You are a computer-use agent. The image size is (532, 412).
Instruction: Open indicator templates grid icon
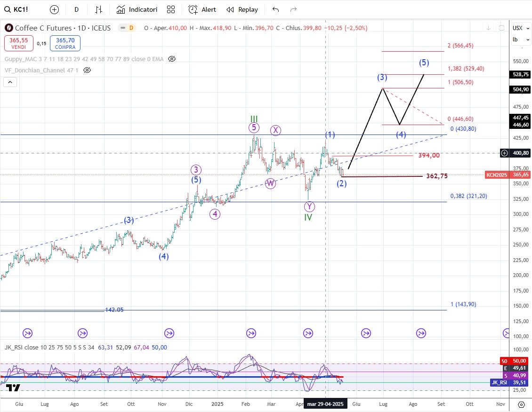pyautogui.click(x=171, y=9)
